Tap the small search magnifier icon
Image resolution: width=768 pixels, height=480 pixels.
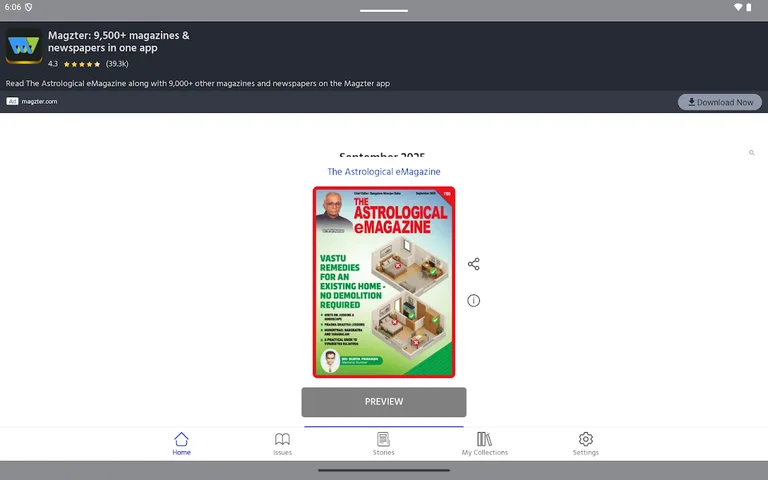pos(752,153)
